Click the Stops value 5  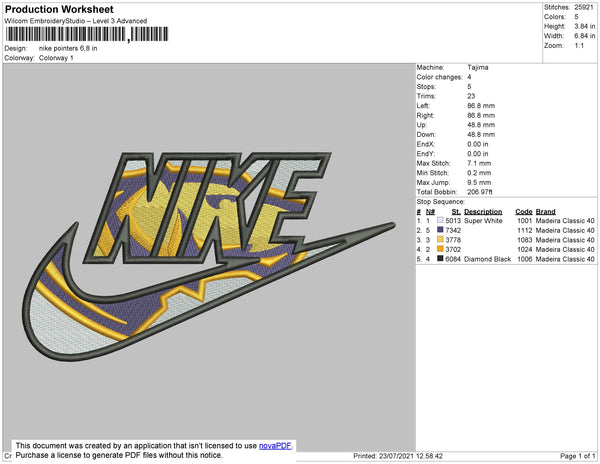[x=469, y=86]
